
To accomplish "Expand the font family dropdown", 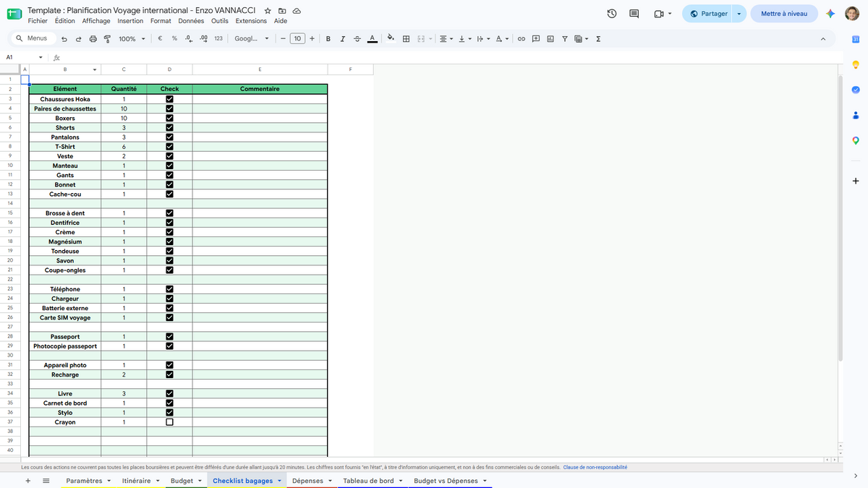I will 252,38.
